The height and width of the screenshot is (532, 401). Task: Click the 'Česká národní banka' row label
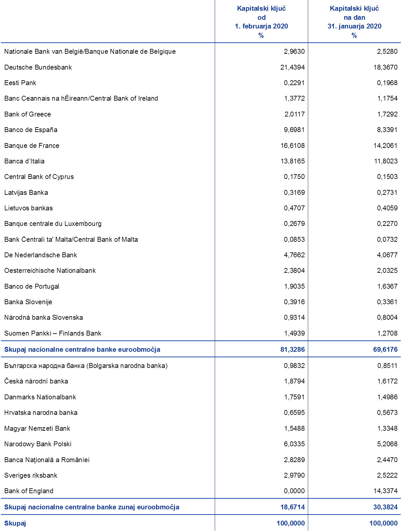click(36, 381)
